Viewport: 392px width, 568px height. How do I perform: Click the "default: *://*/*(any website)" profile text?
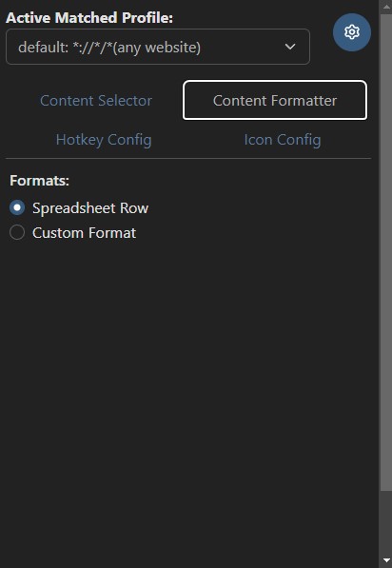tap(109, 48)
